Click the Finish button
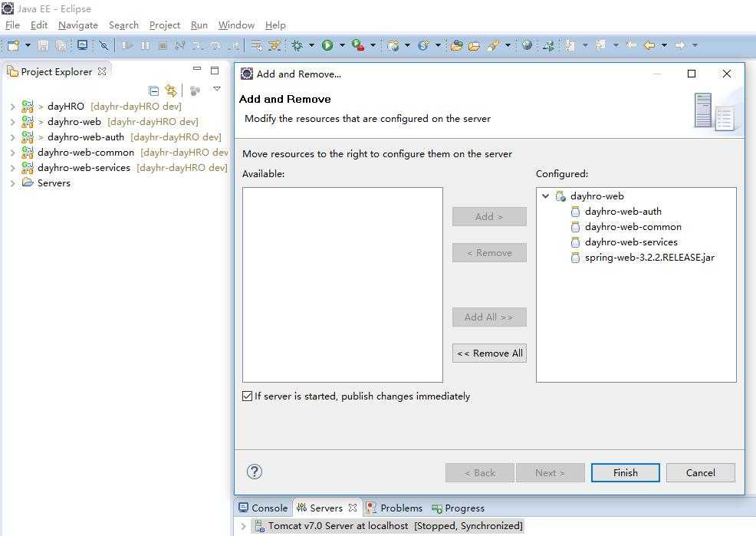 tap(626, 473)
